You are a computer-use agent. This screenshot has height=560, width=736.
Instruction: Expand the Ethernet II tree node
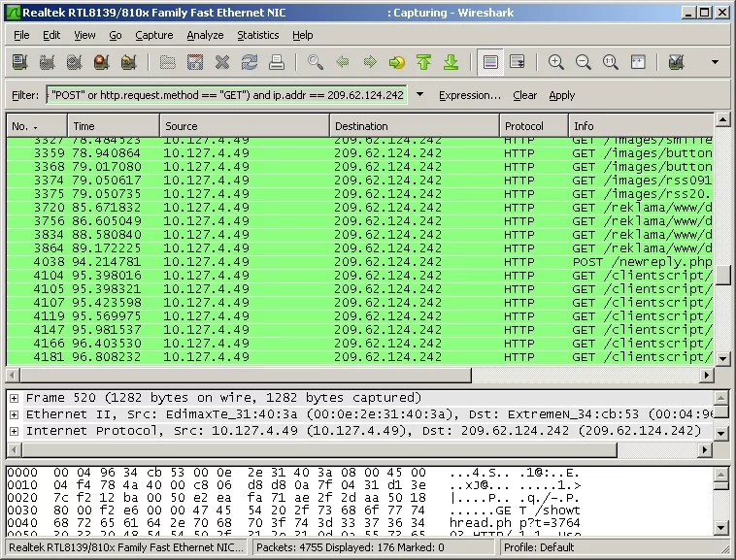pos(15,414)
